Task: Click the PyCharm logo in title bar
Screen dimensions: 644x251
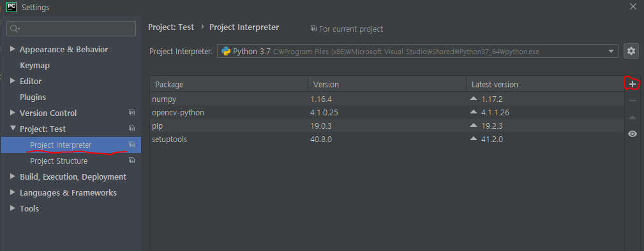Action: 11,6
